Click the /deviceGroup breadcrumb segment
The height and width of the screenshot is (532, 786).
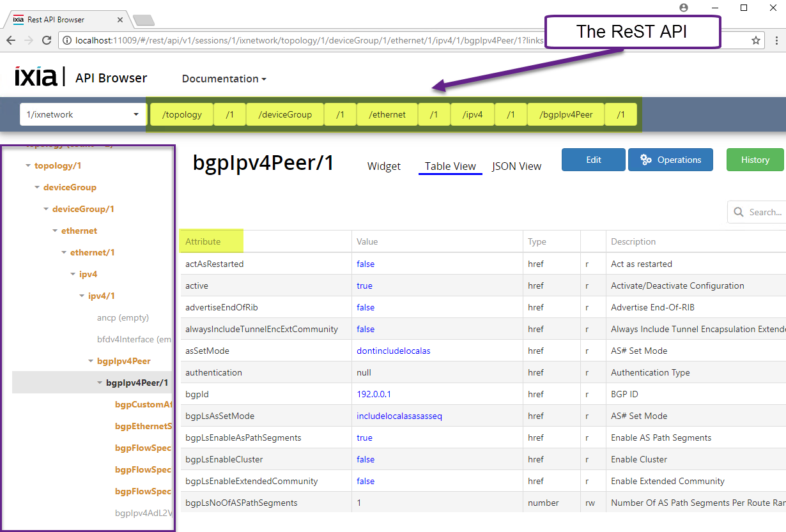click(x=285, y=115)
